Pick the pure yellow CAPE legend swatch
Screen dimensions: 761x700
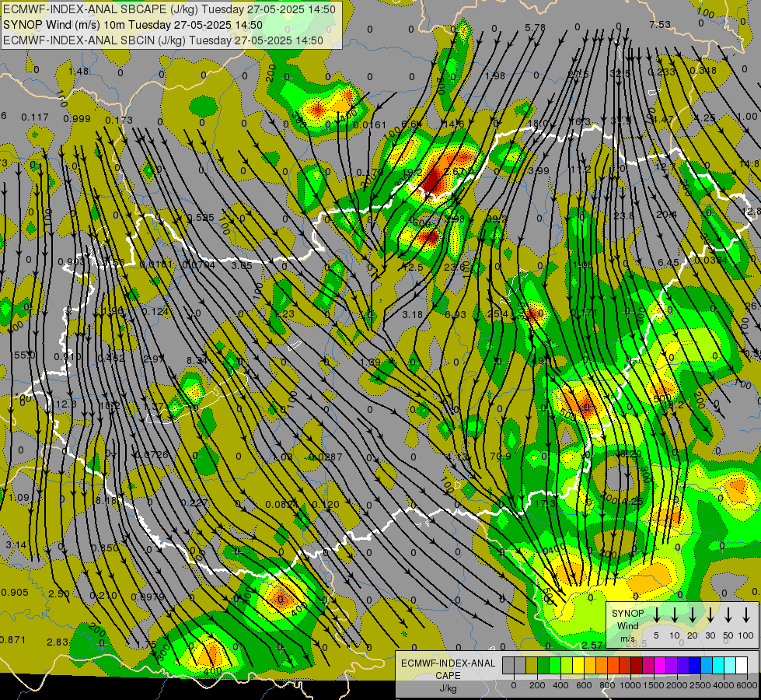click(578, 665)
